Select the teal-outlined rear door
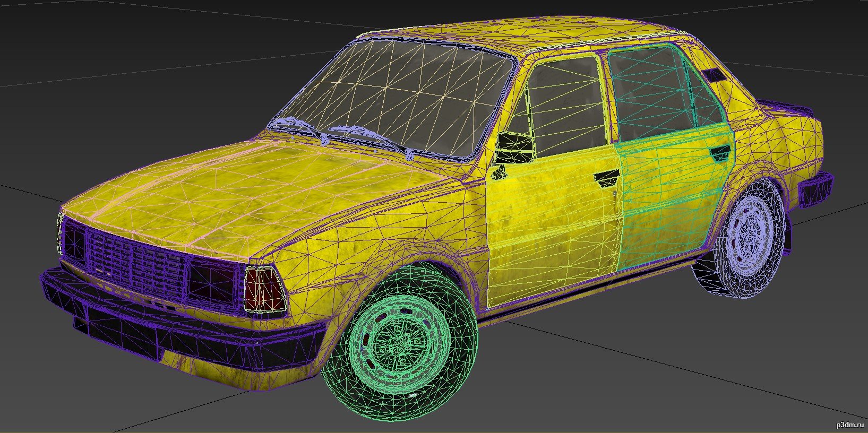The image size is (868, 433). (669, 202)
